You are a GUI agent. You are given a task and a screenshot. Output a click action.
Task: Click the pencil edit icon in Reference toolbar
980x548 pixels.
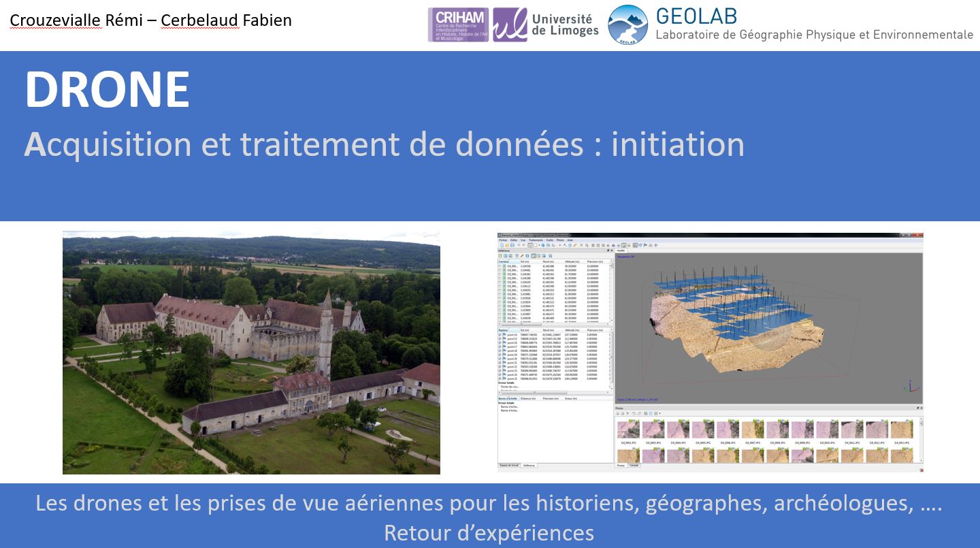[x=522, y=256]
